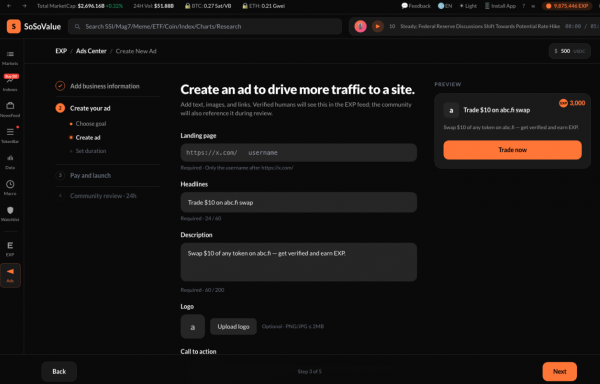600x384 pixels.
Task: Click the browser back arrow
Action: [9, 6]
